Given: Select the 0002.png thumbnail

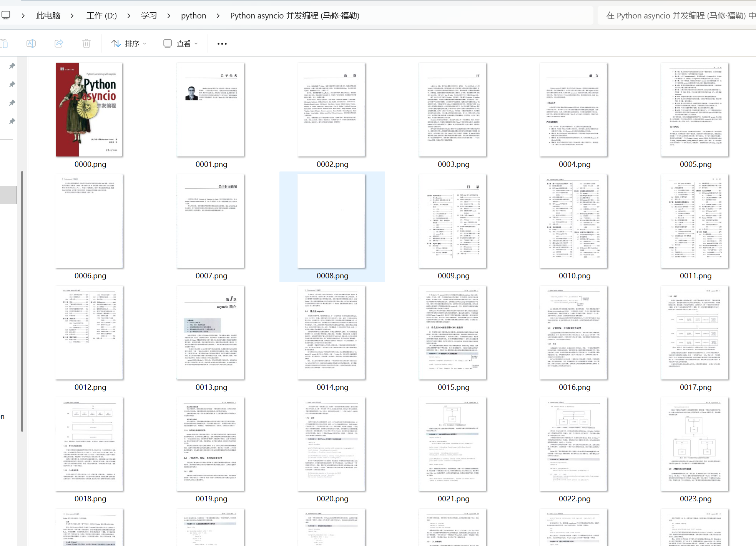Looking at the screenshot, I should click(331, 110).
